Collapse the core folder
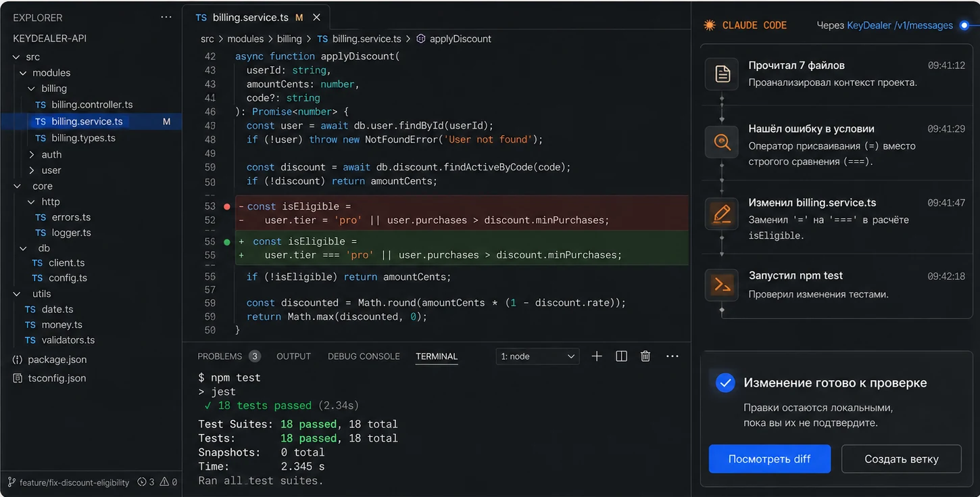 pyautogui.click(x=17, y=186)
